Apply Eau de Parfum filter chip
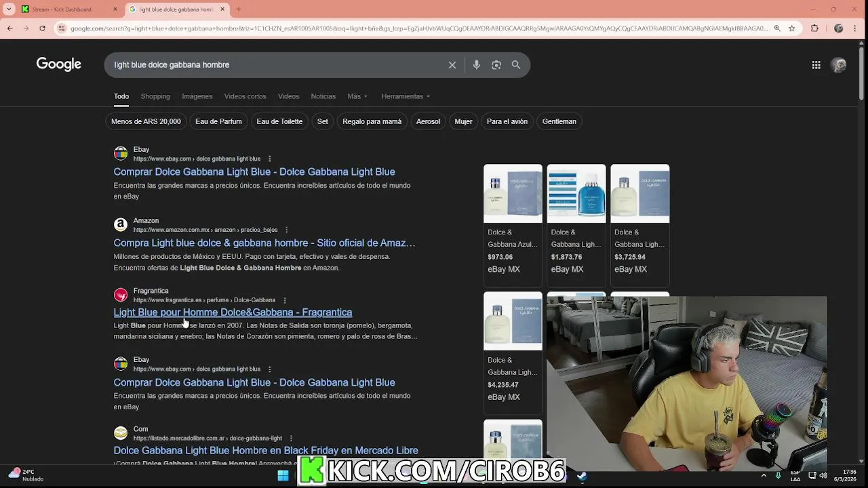Viewport: 868px width, 488px height. click(218, 121)
